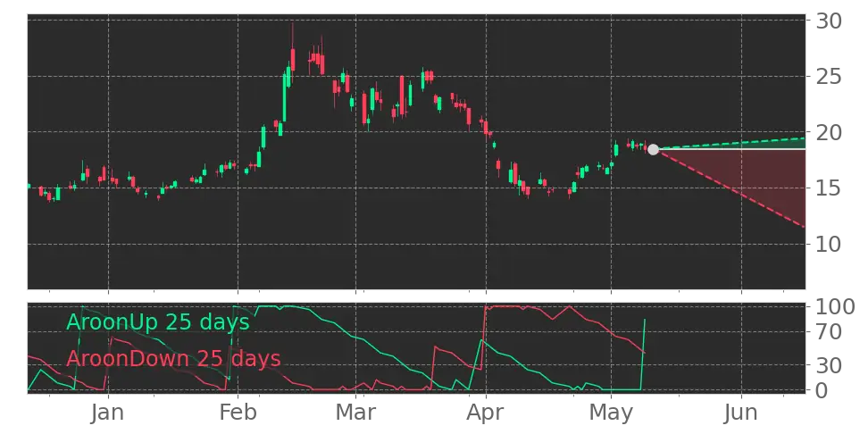868x434 pixels.
Task: Click the 25 price axis value
Action: click(829, 77)
